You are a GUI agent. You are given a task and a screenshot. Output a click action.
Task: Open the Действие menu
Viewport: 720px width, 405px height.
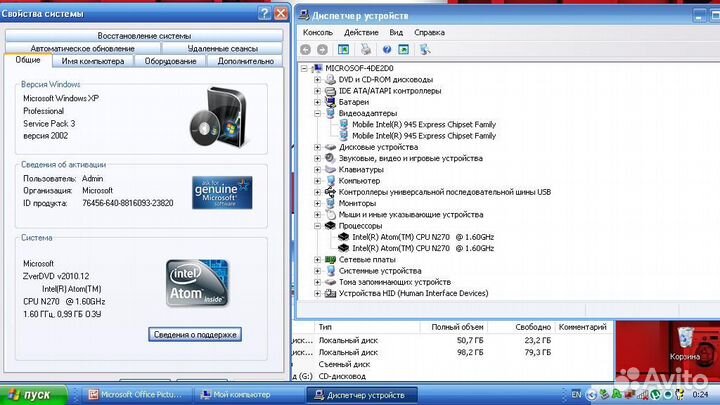click(361, 33)
